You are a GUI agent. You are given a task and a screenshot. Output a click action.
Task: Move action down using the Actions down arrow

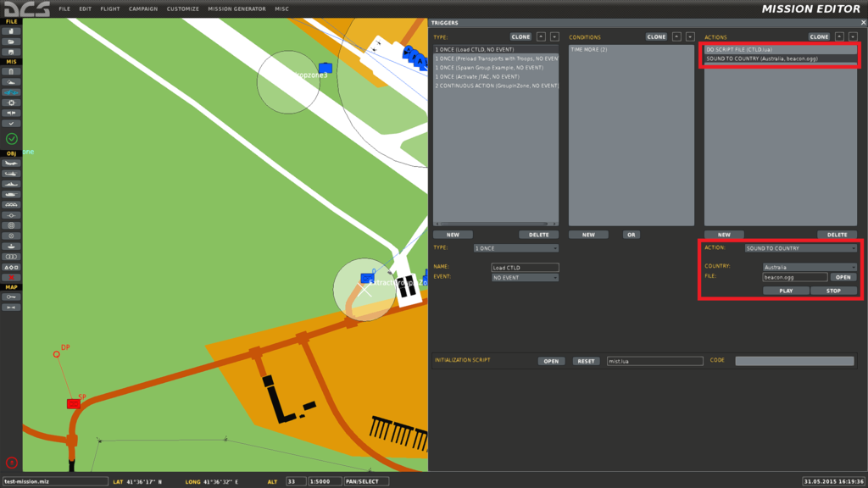pos(852,37)
